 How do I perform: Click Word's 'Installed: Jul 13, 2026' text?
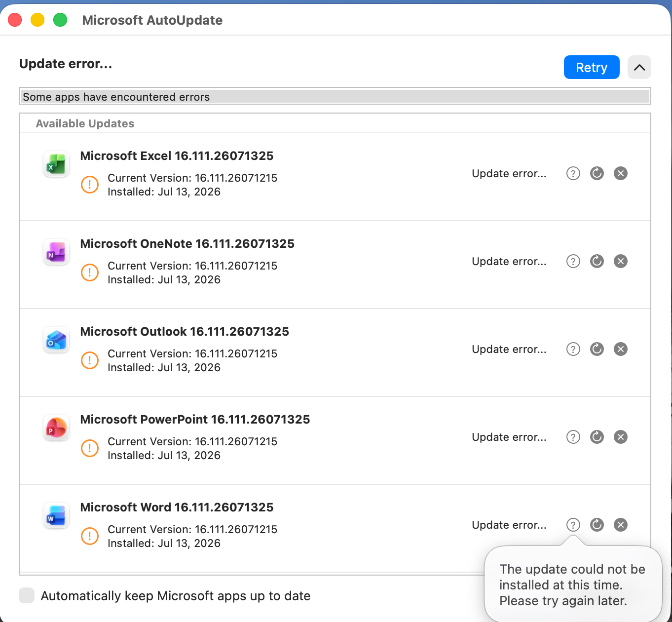click(x=164, y=543)
